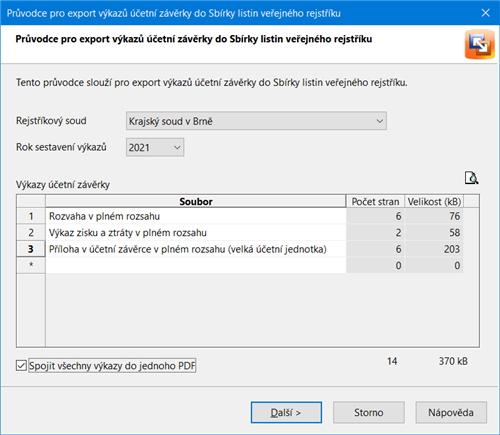Click the Počet stran column header

tap(375, 201)
